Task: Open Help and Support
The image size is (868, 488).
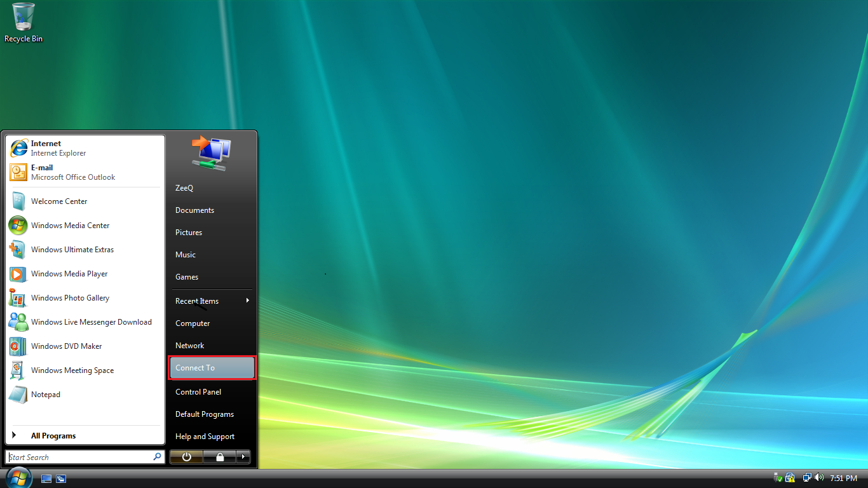Action: pyautogui.click(x=212, y=437)
